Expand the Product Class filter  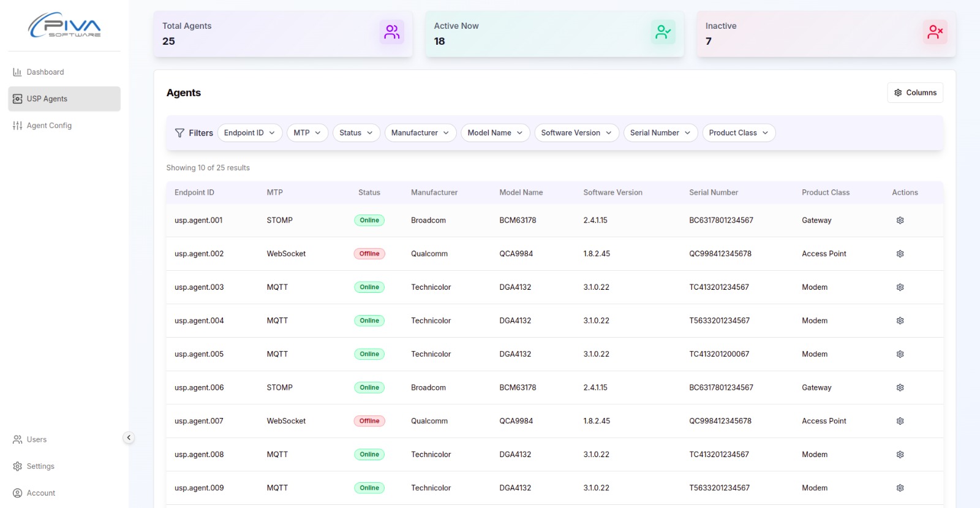pyautogui.click(x=738, y=133)
